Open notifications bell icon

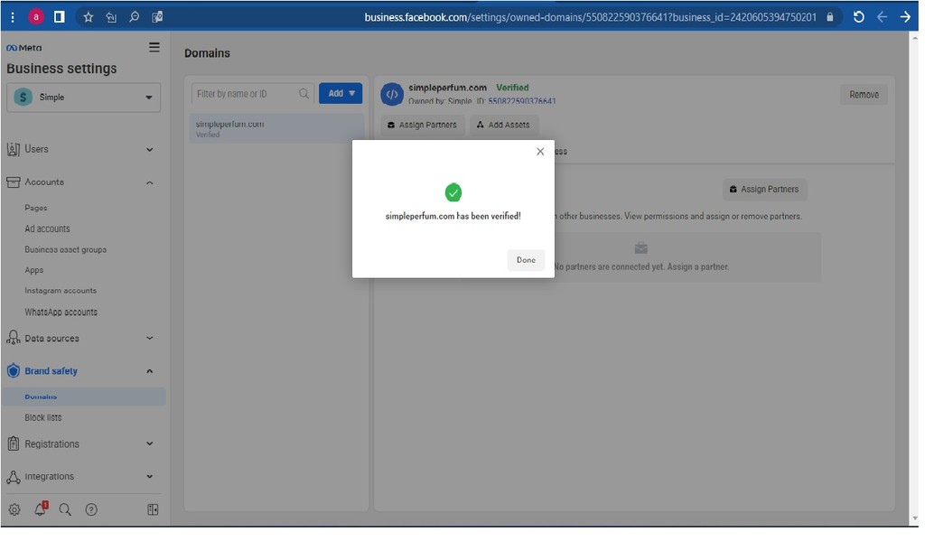tap(41, 511)
